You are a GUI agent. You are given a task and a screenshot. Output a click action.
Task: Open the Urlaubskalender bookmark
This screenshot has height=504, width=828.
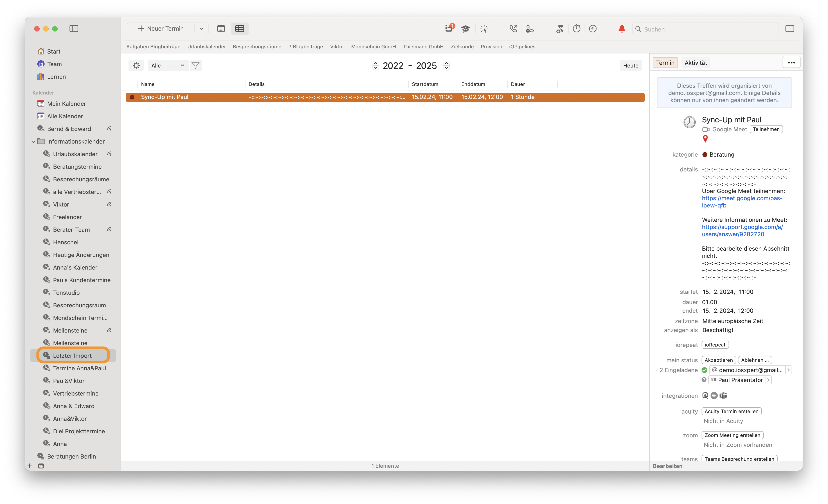[x=206, y=47]
